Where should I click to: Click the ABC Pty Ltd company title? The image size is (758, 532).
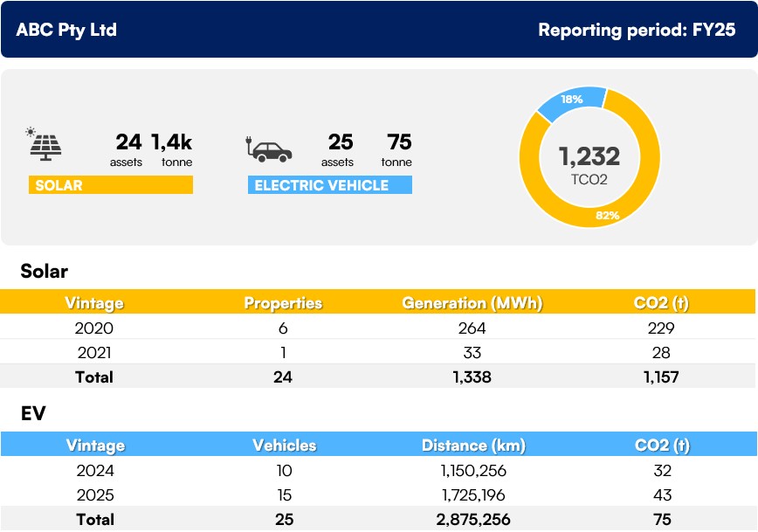tap(66, 30)
